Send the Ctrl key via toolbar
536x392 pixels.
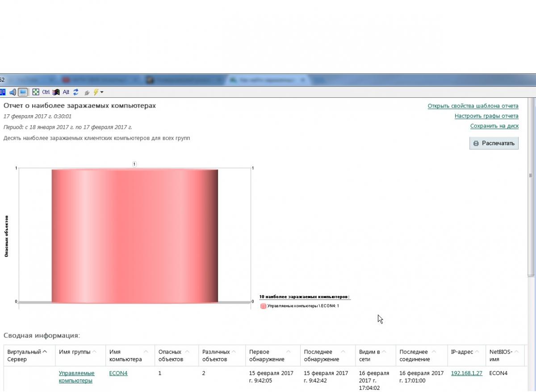[x=46, y=92]
